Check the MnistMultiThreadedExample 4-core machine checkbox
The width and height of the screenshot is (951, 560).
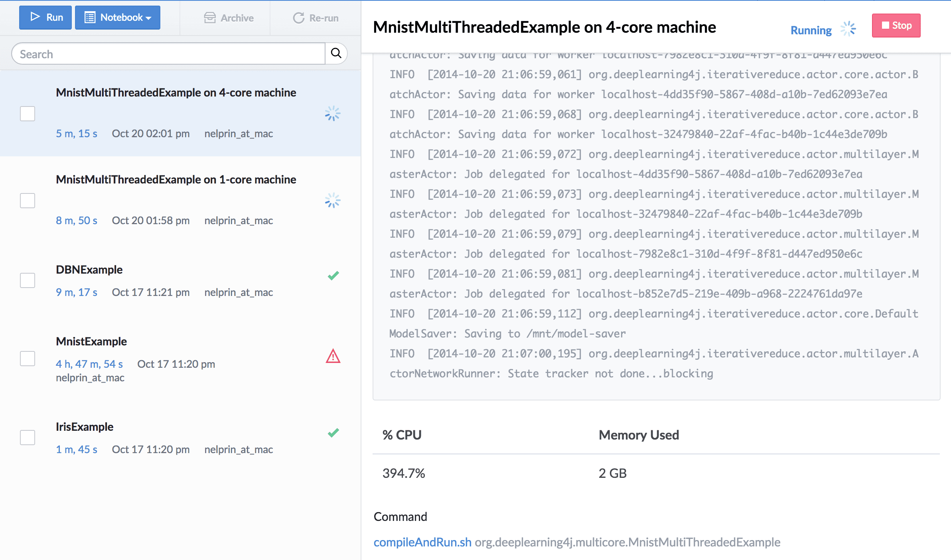[x=28, y=114]
